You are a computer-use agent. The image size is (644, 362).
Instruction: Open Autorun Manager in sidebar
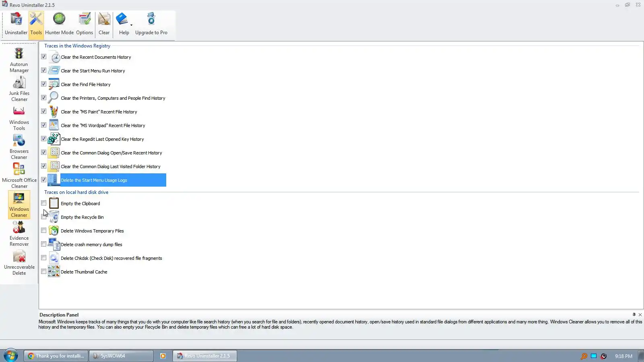click(19, 60)
